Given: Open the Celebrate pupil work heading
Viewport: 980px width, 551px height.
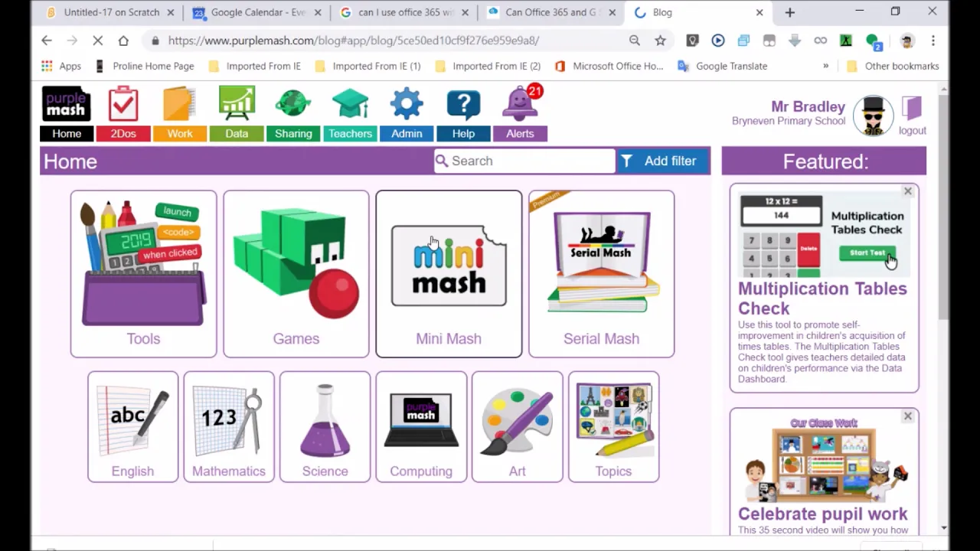Looking at the screenshot, I should click(x=822, y=514).
